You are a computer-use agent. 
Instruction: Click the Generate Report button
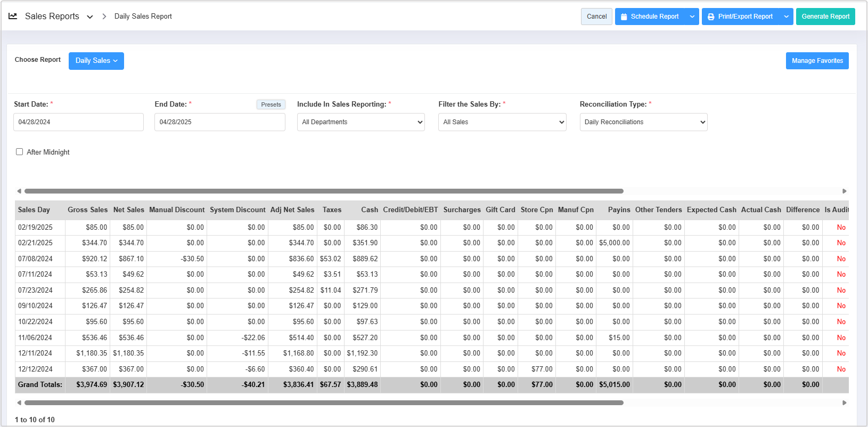(825, 17)
